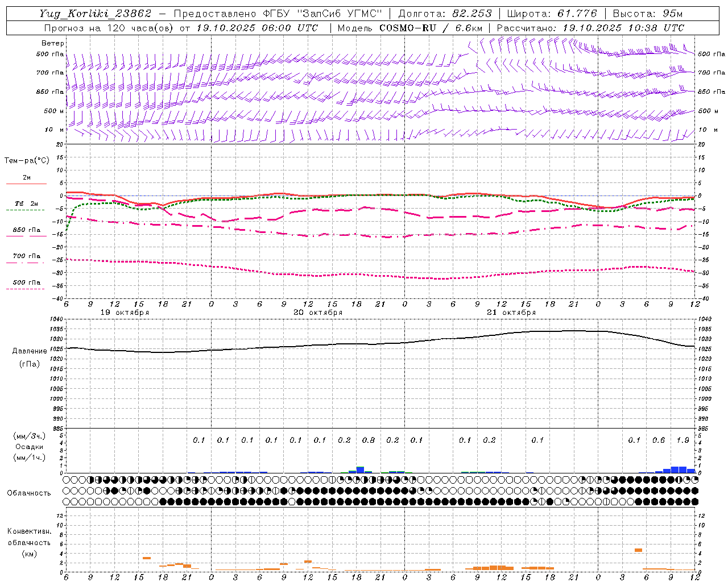Click the 19 октября date label

coord(125,313)
